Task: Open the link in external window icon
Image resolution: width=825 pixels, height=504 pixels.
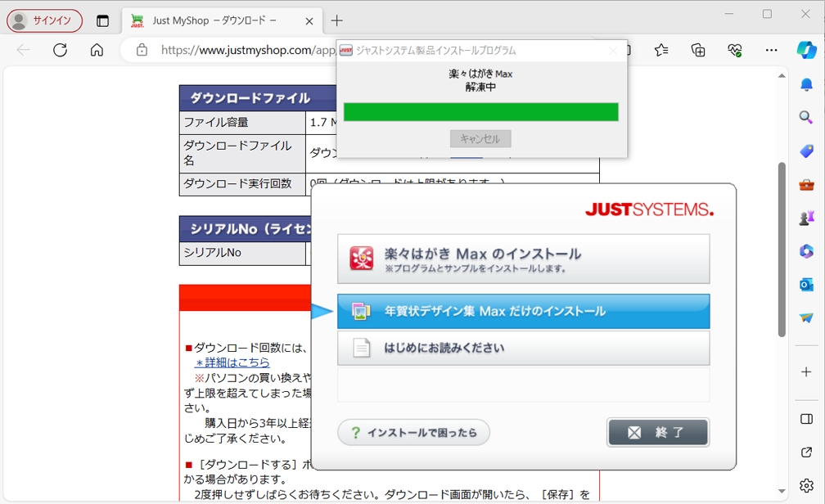Action: (807, 452)
